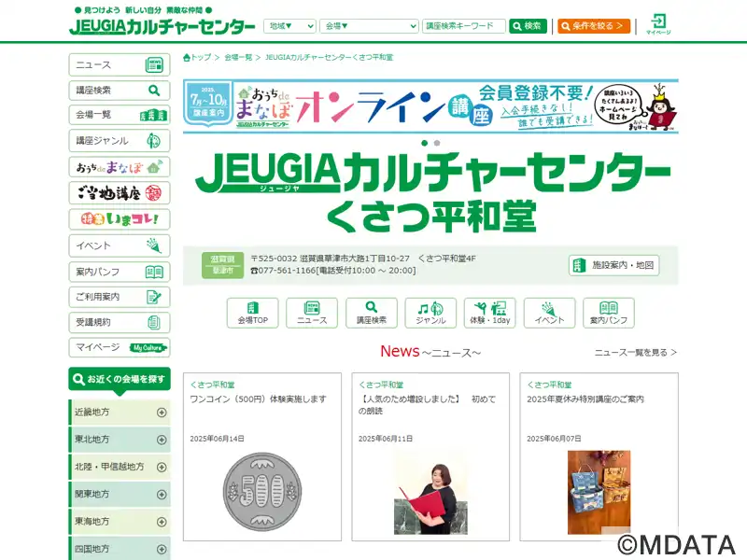Open 案内パンフ in the left sidebar
The image size is (747, 560).
click(120, 272)
